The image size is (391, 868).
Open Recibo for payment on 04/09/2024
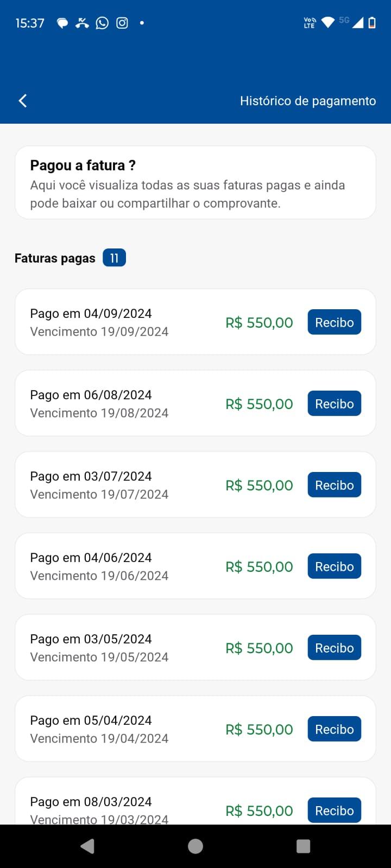335,322
